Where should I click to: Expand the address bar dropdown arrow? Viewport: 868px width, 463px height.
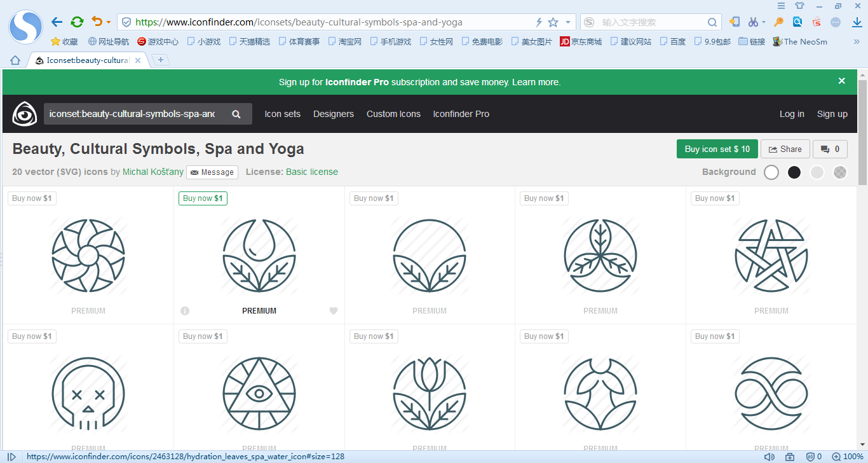[568, 22]
